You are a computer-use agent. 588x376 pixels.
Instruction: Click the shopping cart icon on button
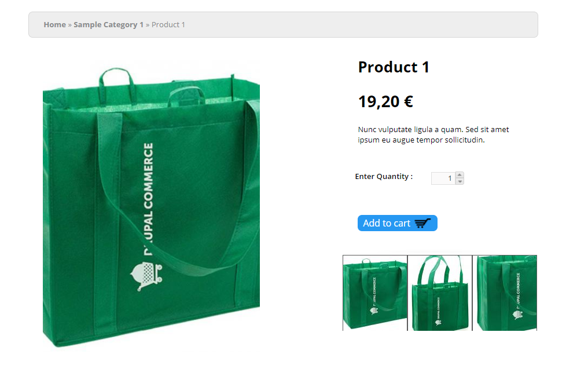pos(422,223)
